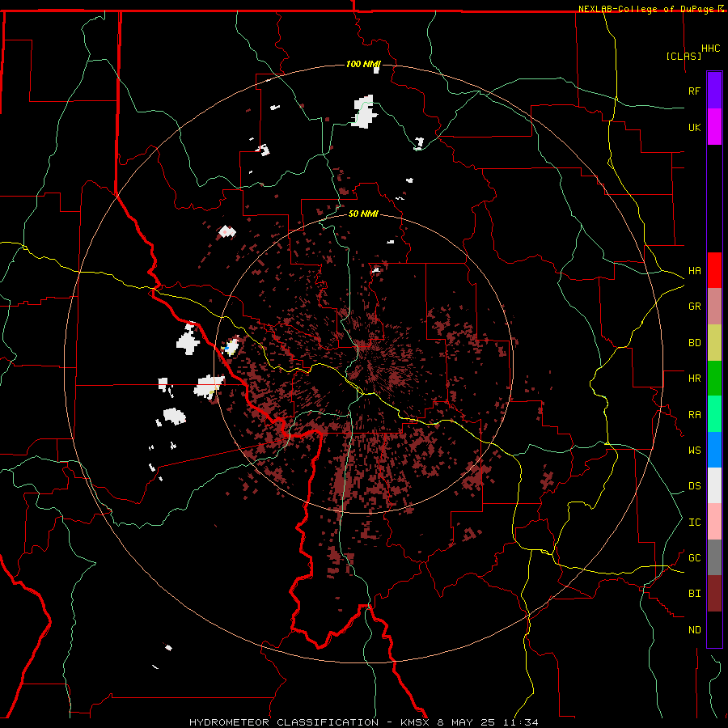Click the black ND swatch at legend bottom
This screenshot has width=728, height=728.
point(714,629)
